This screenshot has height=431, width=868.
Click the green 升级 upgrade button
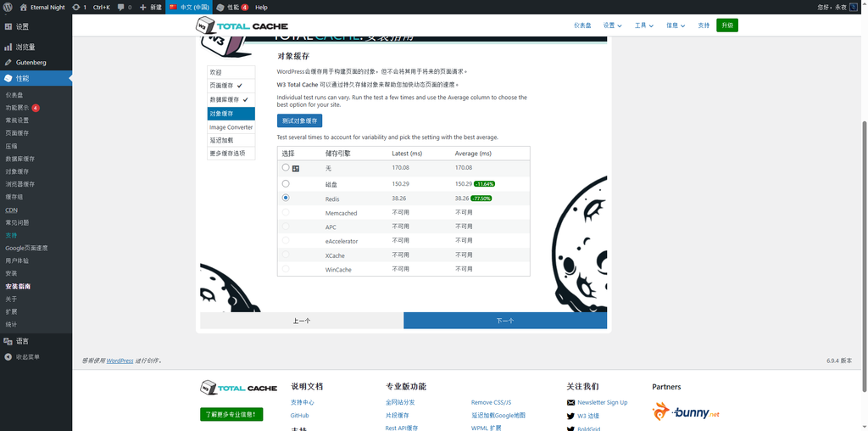point(726,25)
